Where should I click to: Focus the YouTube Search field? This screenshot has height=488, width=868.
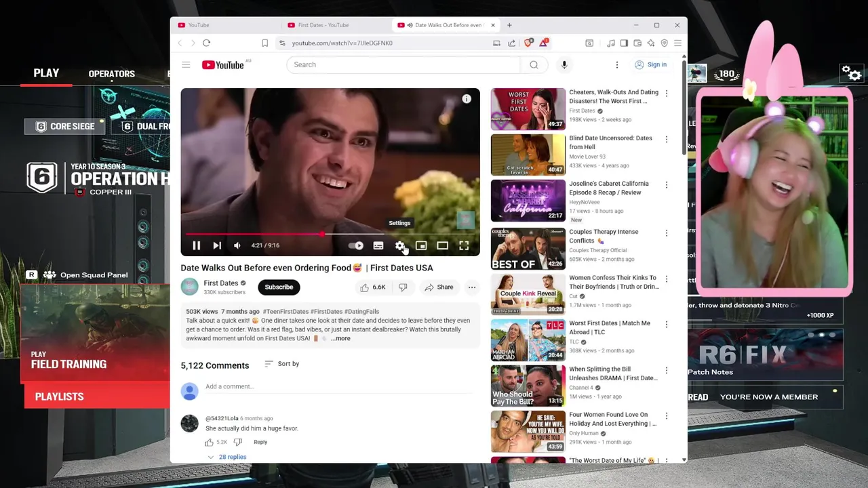[403, 64]
